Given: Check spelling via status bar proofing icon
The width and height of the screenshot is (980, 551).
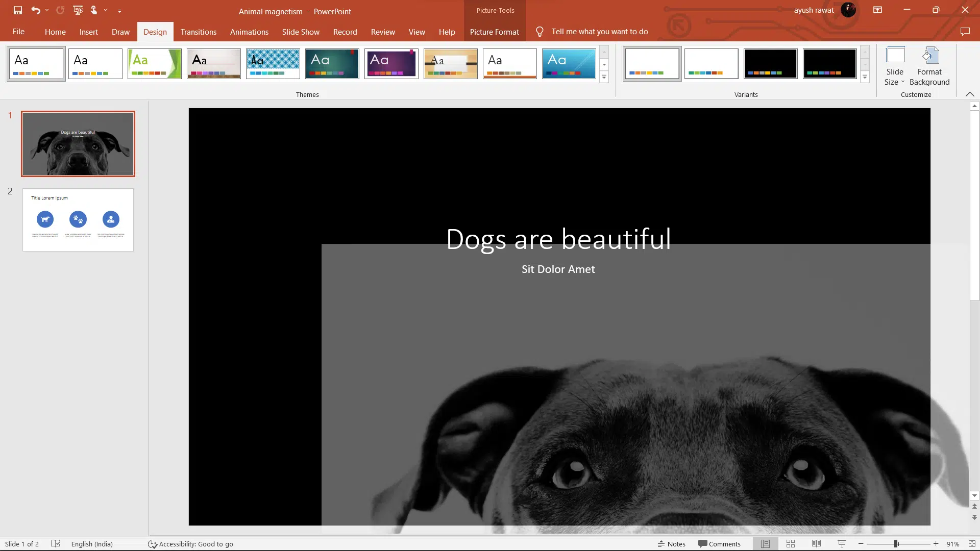Looking at the screenshot, I should coord(56,543).
